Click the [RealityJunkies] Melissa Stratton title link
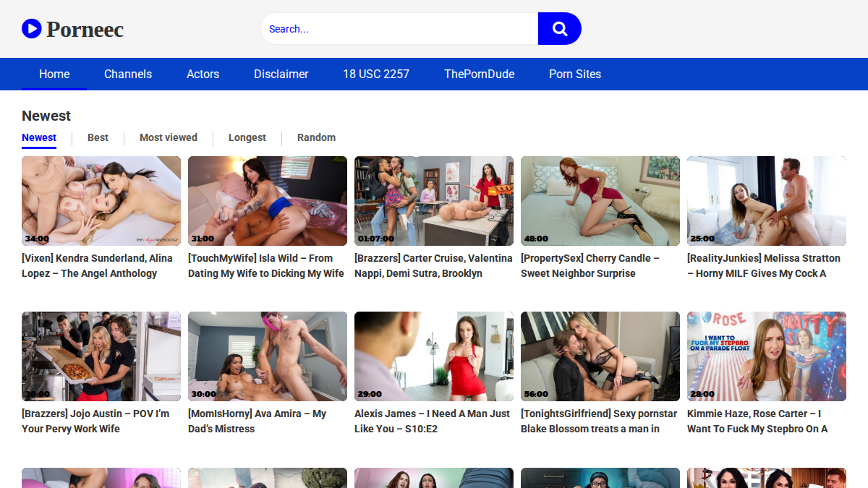 [764, 265]
